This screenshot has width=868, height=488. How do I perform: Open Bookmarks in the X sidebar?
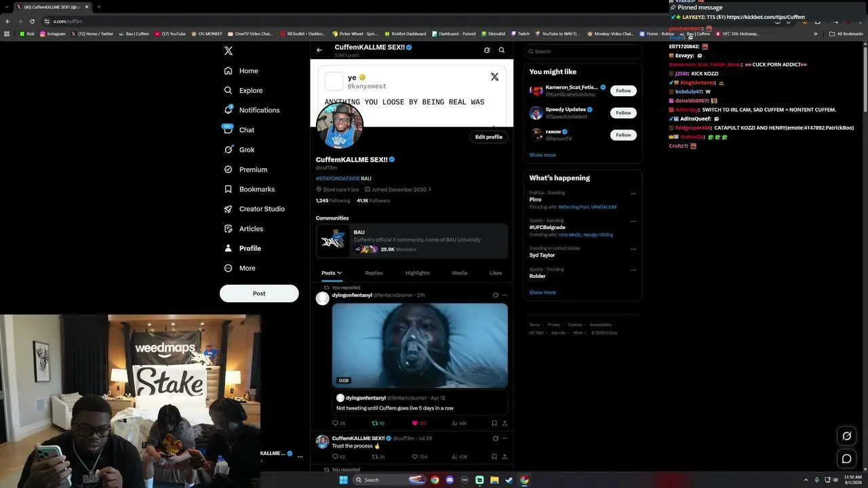click(x=249, y=189)
